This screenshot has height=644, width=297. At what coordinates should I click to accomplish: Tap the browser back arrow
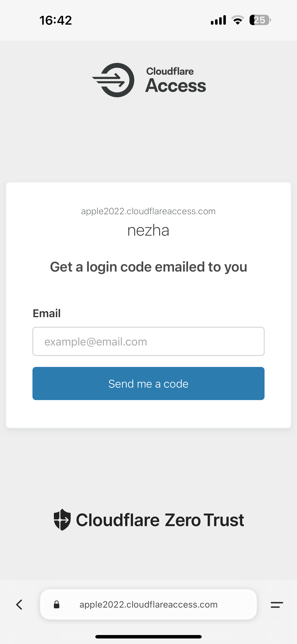click(x=19, y=605)
